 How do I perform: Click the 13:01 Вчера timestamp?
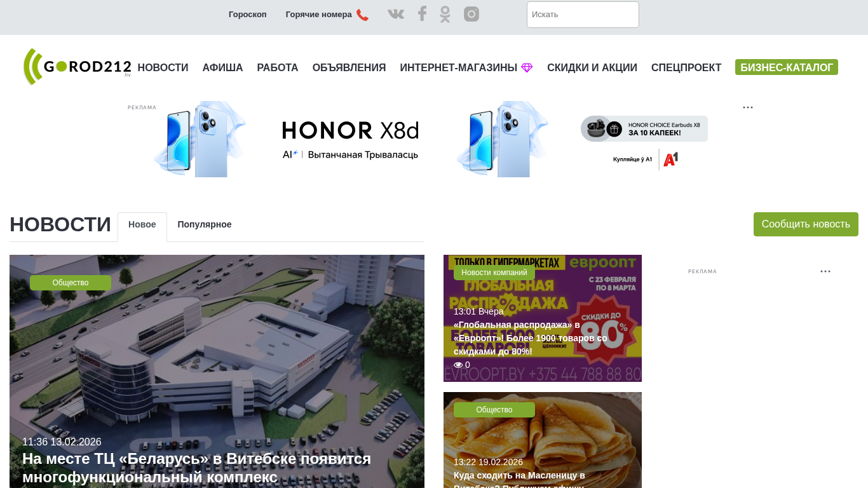click(x=478, y=311)
